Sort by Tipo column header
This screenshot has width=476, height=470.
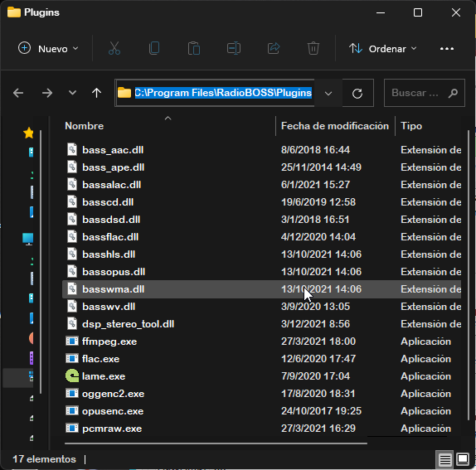[x=411, y=126]
